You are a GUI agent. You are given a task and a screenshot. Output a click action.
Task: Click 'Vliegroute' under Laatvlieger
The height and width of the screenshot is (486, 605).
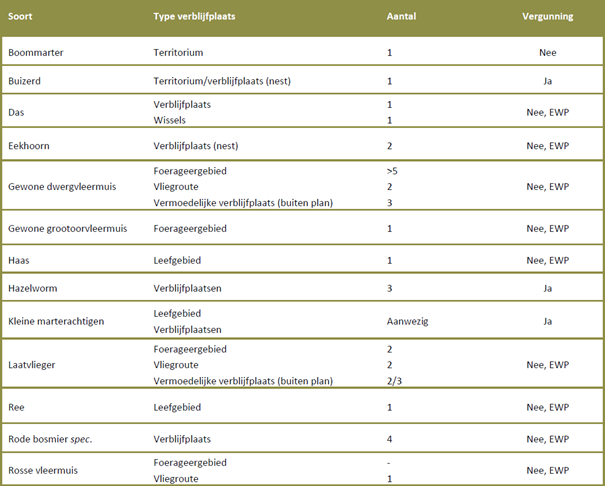tap(176, 365)
